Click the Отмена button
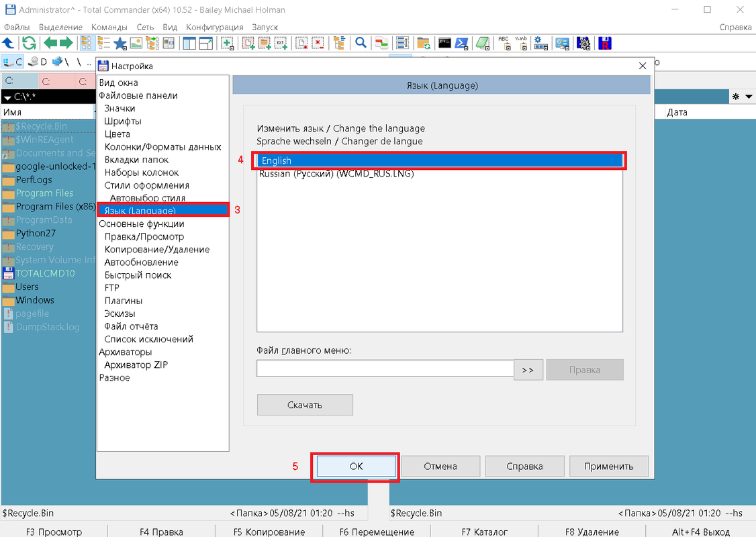Viewport: 756px width, 537px height. (x=440, y=466)
